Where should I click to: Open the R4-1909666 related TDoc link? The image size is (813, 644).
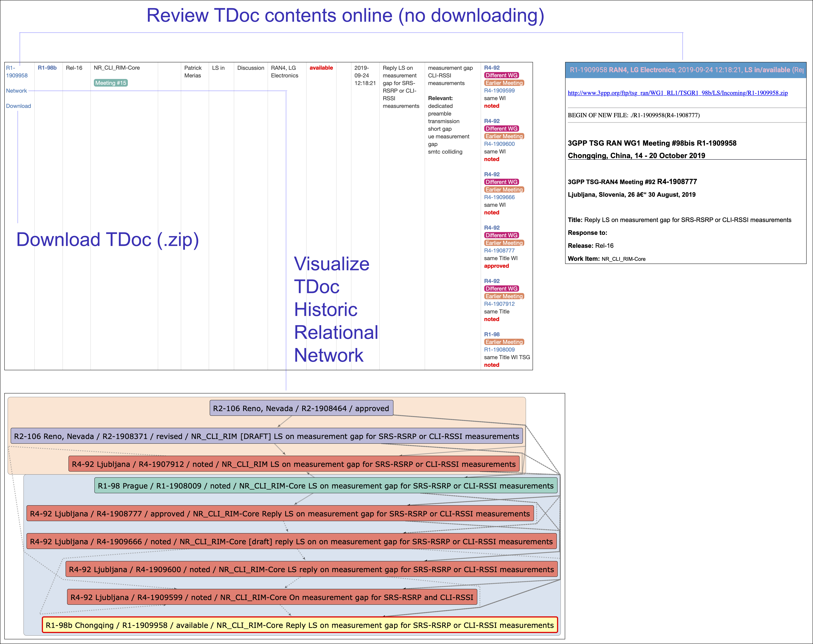[x=499, y=197]
